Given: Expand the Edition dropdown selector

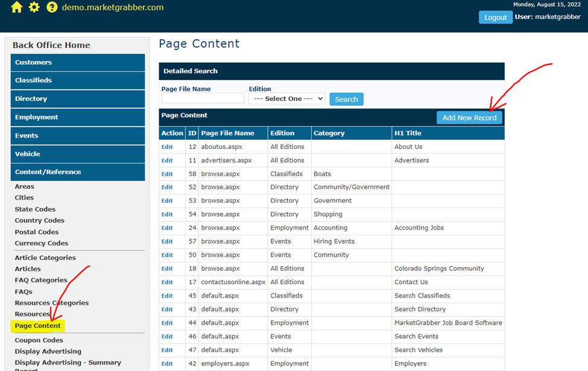Looking at the screenshot, I should (x=286, y=99).
